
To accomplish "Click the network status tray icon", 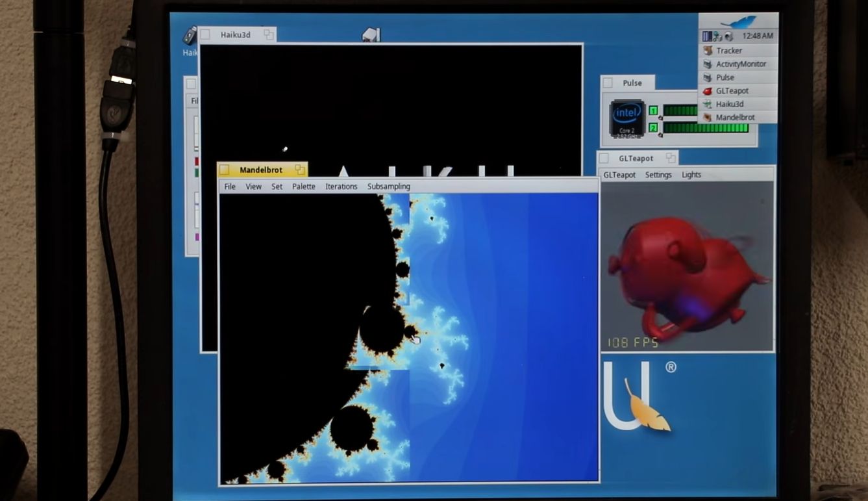I will [x=718, y=36].
